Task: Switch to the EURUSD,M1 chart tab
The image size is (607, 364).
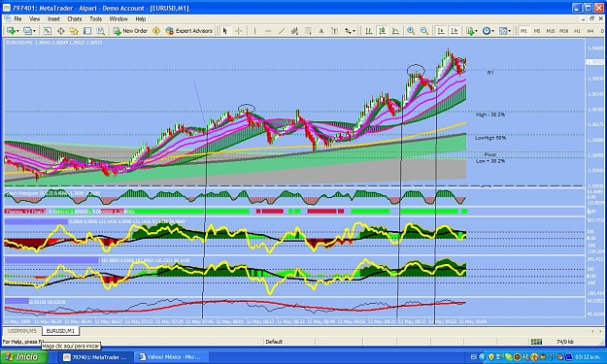Action: click(60, 331)
